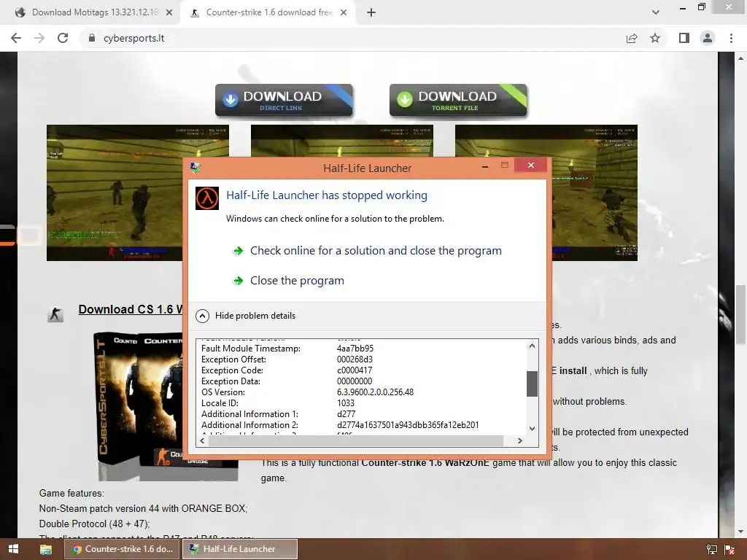Open the middle gameplay screenshot thumbnail
Image resolution: width=747 pixels, height=560 pixels.
coord(341,141)
